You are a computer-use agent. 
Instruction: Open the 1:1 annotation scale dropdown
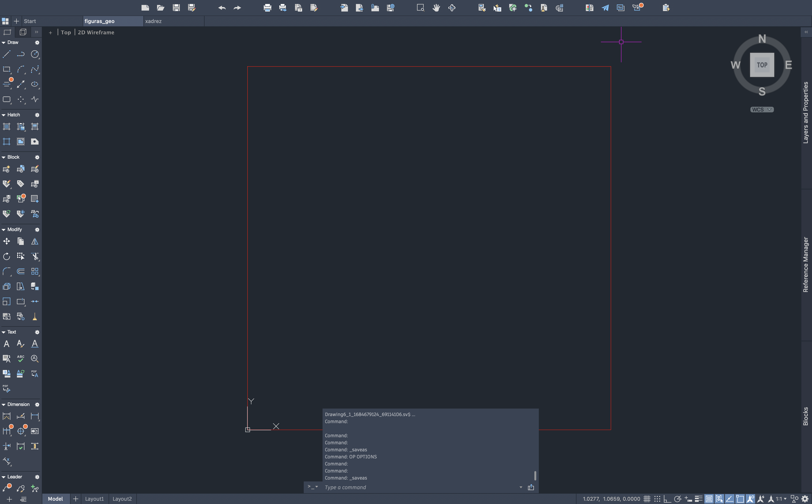click(x=781, y=499)
